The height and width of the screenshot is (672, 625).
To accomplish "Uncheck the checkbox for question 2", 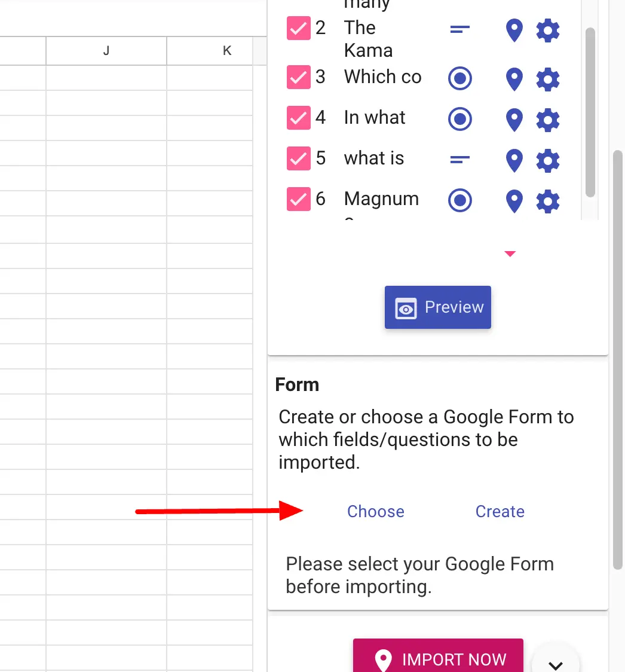I will 298,28.
